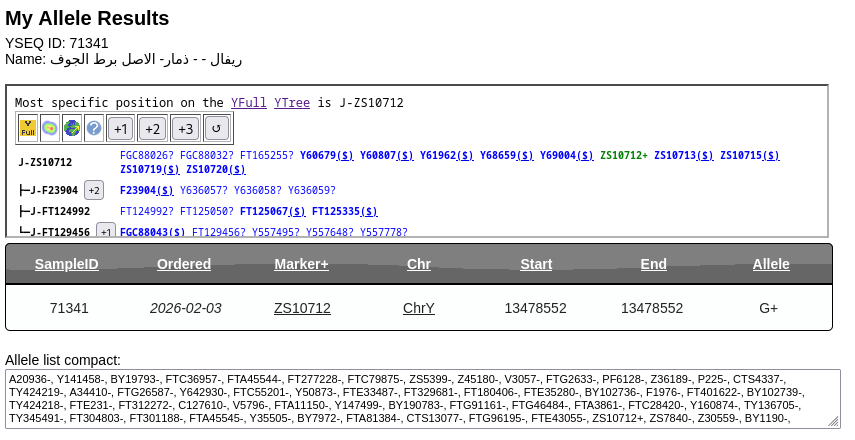This screenshot has height=440, width=855.
Task: Open the yellow YFull icon
Action: [28, 129]
